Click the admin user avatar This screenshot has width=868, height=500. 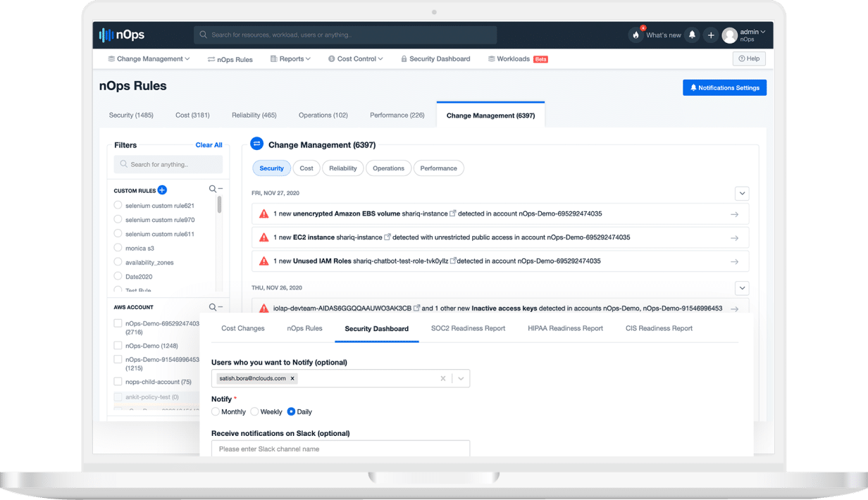729,35
